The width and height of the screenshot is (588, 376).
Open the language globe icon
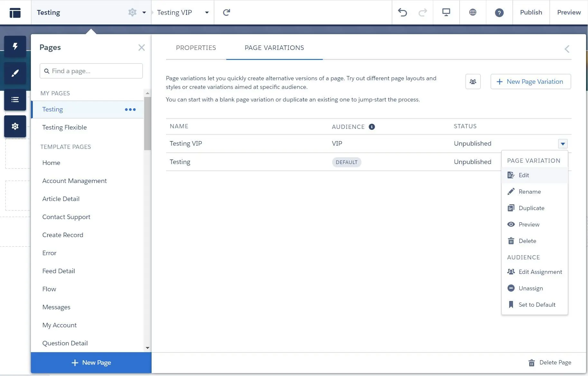(x=472, y=12)
